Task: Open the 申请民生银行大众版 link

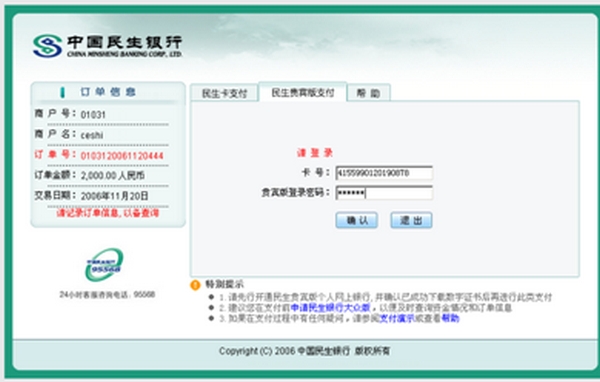Action: coord(331,308)
